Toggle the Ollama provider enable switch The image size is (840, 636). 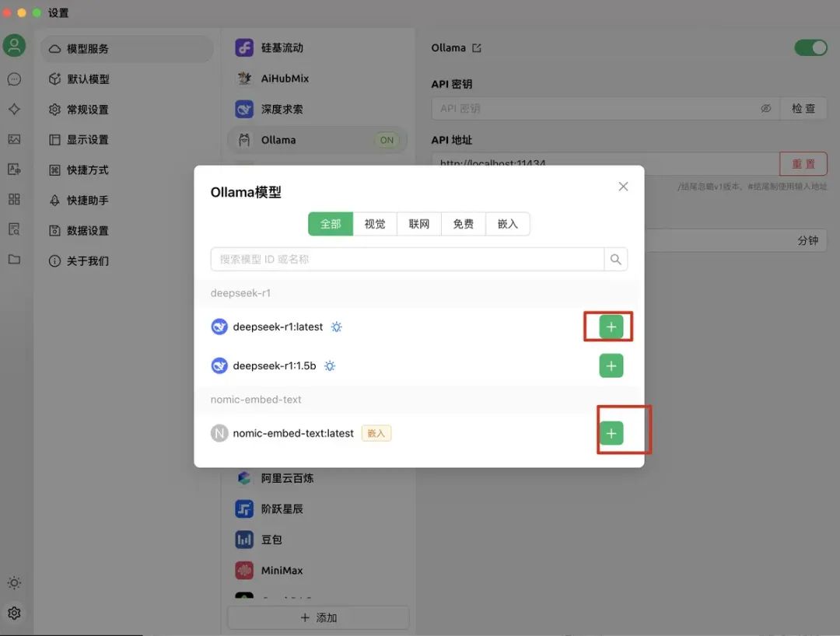coord(810,47)
